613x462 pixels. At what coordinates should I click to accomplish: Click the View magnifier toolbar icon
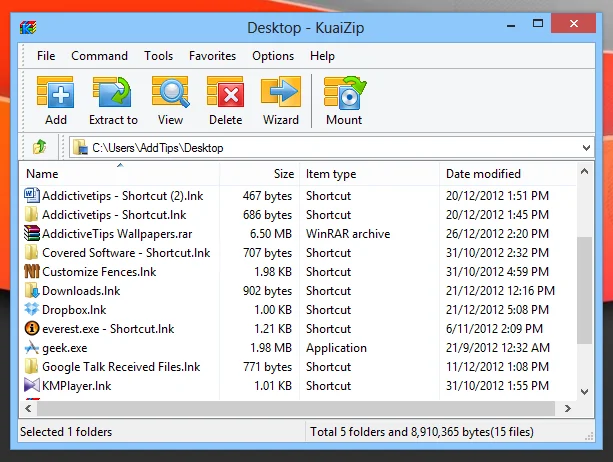(170, 92)
